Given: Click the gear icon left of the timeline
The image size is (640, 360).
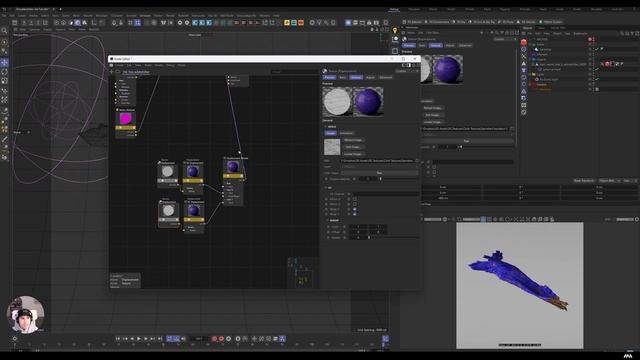Looking at the screenshot, I should [15, 338].
